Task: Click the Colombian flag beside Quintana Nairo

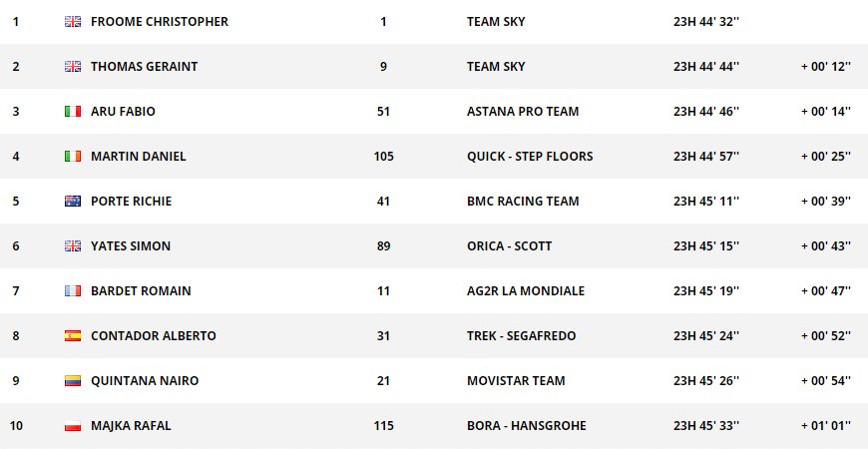Action: pos(72,381)
